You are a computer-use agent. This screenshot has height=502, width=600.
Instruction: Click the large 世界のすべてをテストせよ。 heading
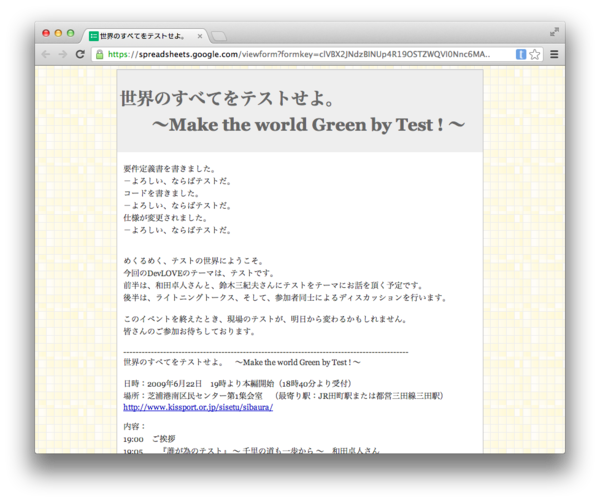[228, 98]
